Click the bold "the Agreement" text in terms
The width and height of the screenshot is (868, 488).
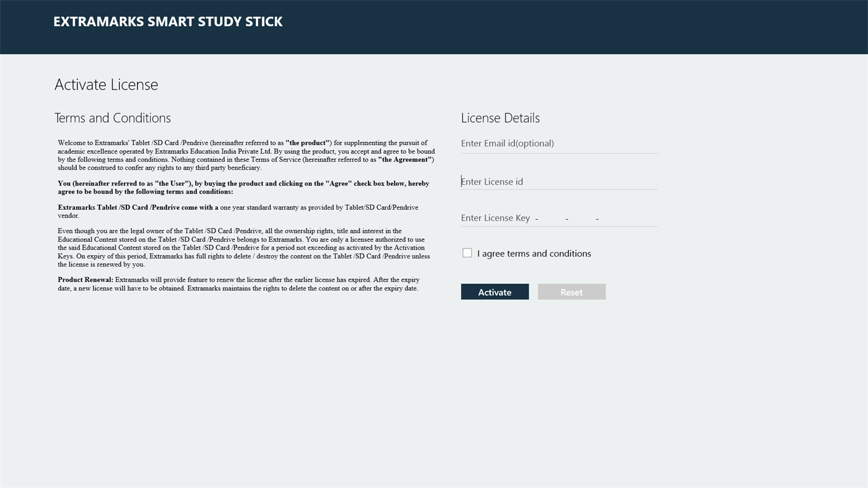coord(405,159)
